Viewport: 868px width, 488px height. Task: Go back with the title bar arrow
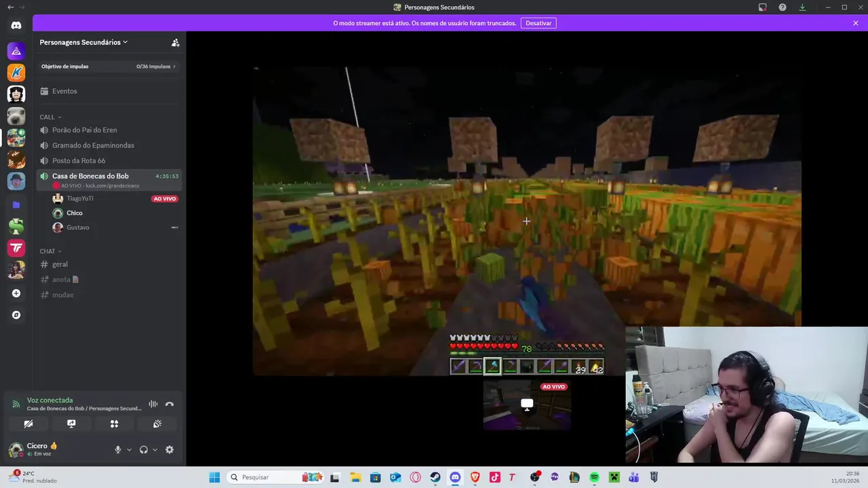(10, 7)
